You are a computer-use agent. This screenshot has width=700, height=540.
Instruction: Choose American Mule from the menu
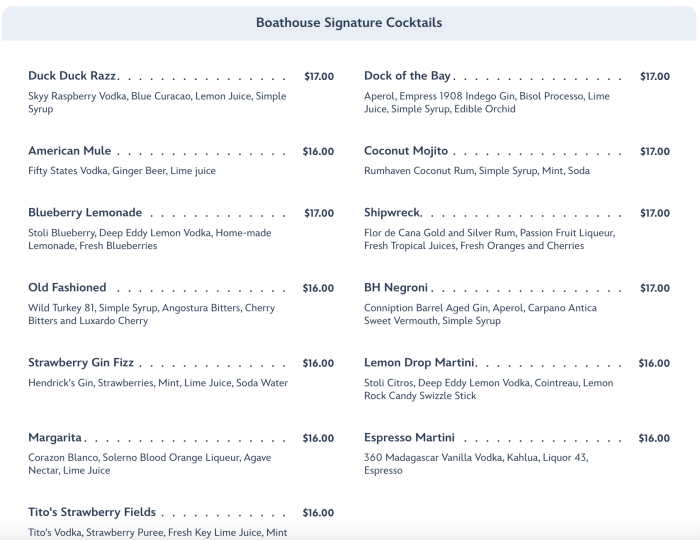(x=69, y=151)
